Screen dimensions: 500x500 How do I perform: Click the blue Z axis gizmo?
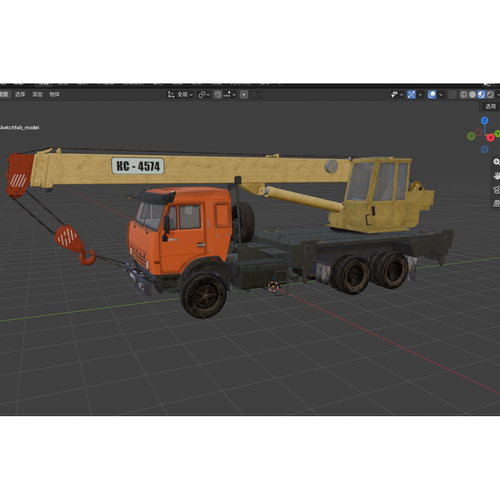485,120
